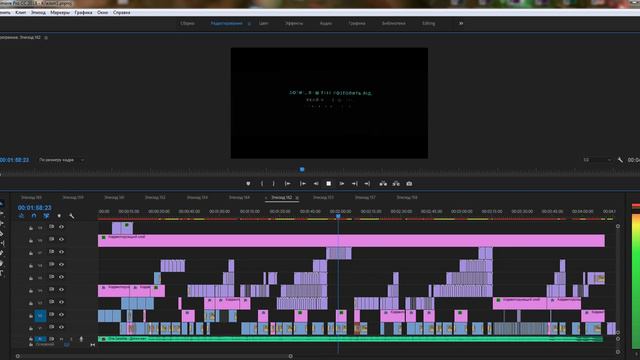Select the Razor tool
This screenshot has width=640, height=360.
click(x=2, y=234)
